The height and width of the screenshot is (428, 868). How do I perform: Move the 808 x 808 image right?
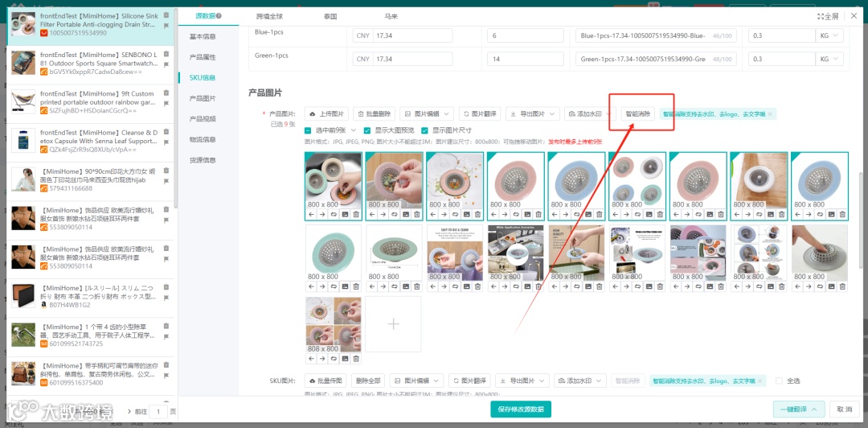322,359
